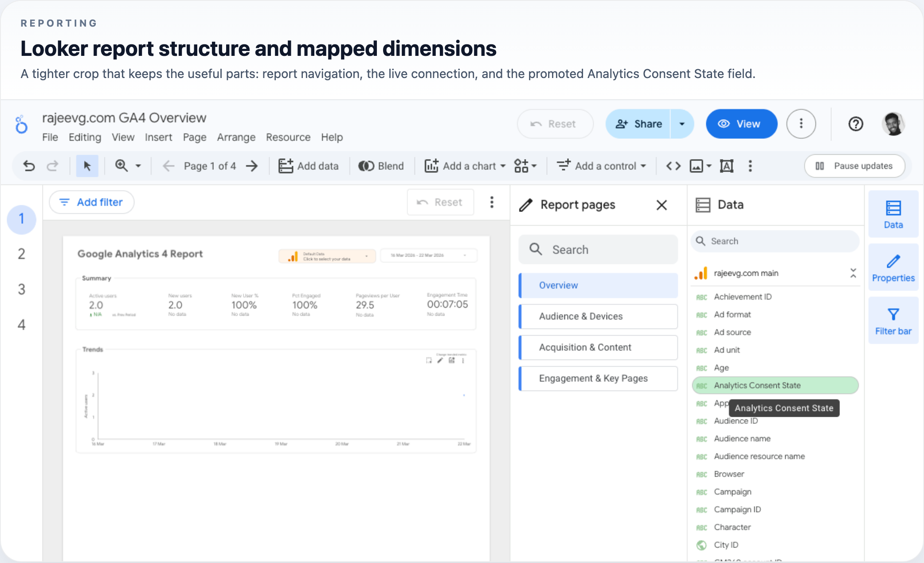Click the embed URL code icon
The height and width of the screenshot is (563, 924).
pyautogui.click(x=673, y=166)
